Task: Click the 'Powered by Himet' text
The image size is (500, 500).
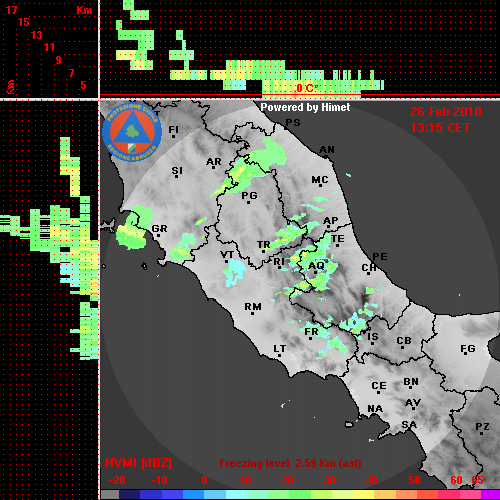Action: coord(305,107)
